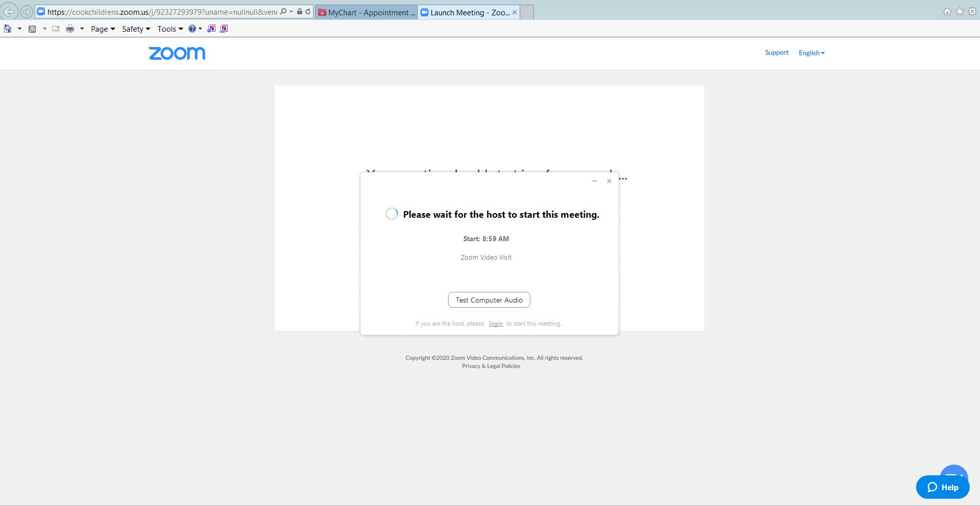Click the Zoom logo
Screen dimensions: 980x506
coord(177,53)
